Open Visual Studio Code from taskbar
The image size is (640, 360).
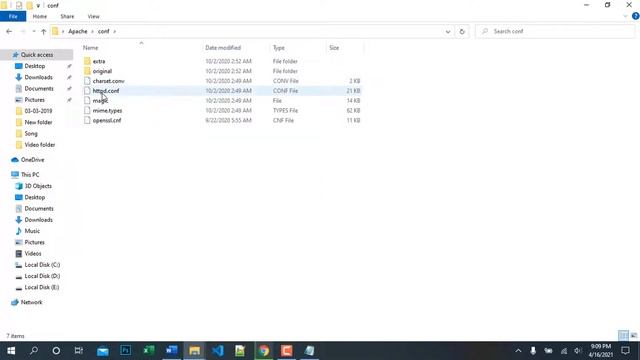click(218, 351)
